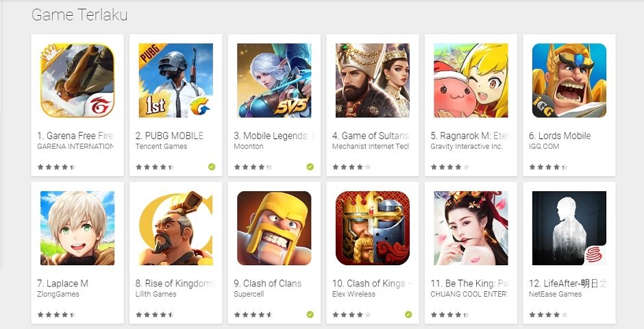Image resolution: width=644 pixels, height=329 pixels.
Task: Open the Lords Mobile app icon
Action: pos(569,80)
